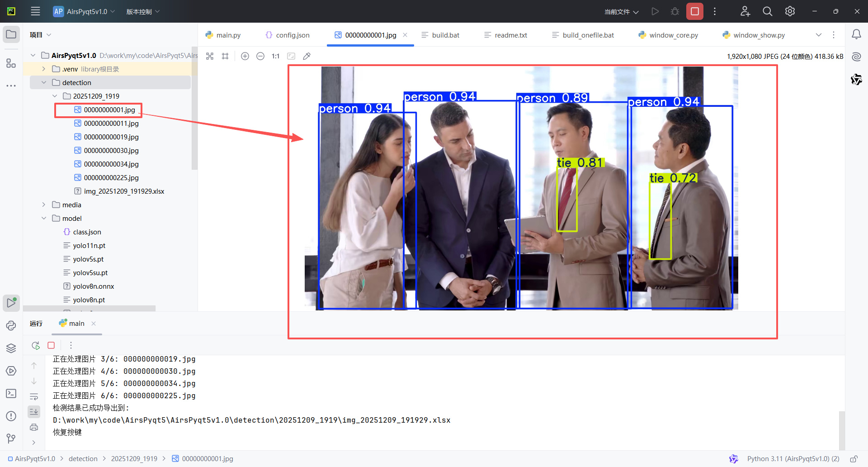
Task: Switch to the build_onefile.bat tab
Action: pyautogui.click(x=583, y=35)
